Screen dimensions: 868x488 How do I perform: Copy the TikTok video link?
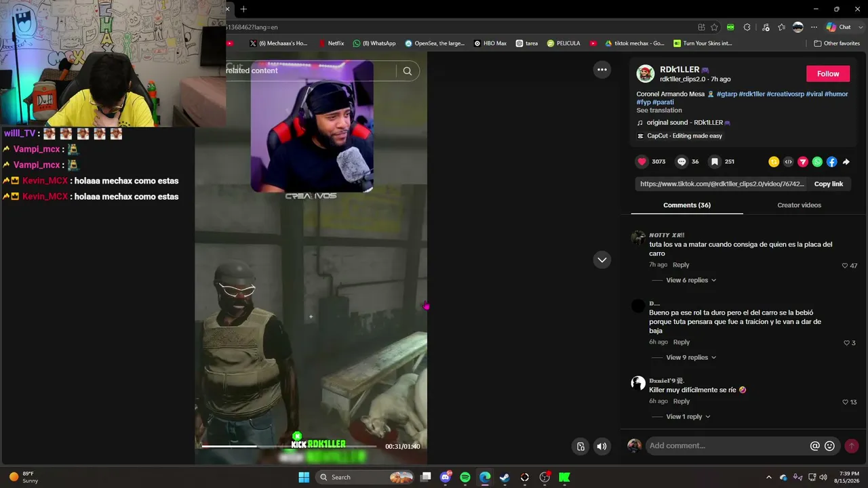coord(828,184)
